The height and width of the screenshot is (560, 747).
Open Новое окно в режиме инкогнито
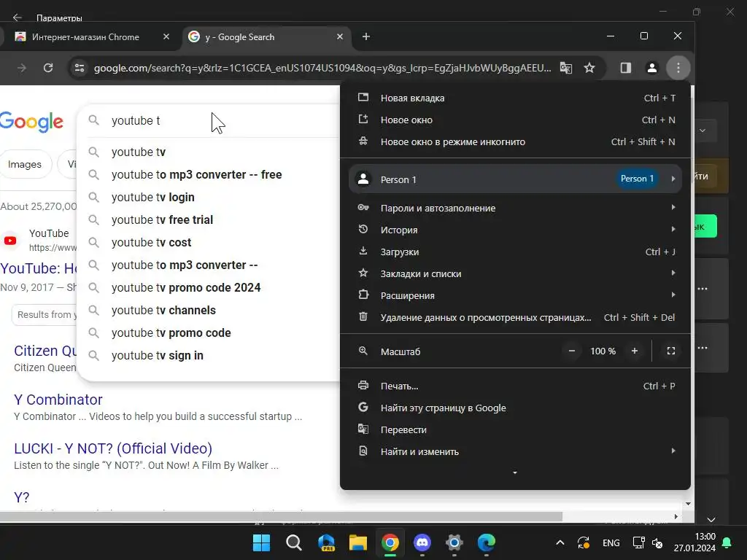[516, 142]
